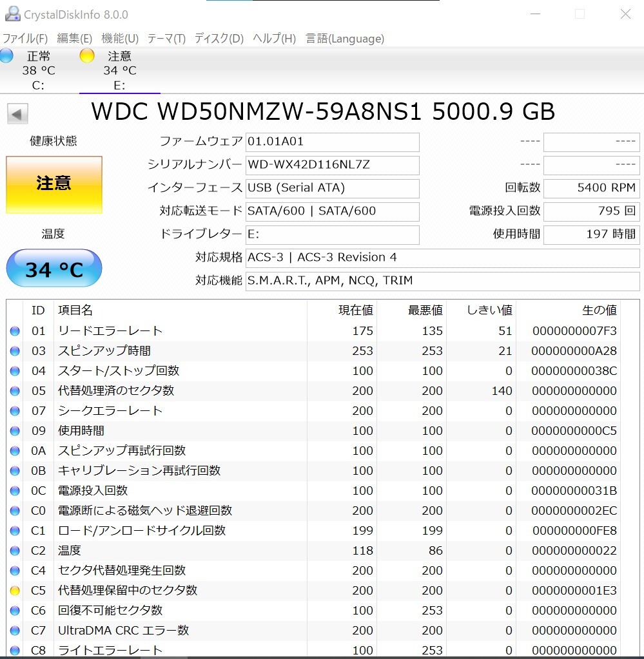The width and height of the screenshot is (644, 659).
Task: Click status dot for 電源断による磁気ヘッド退避回数 row
Action: pos(15,511)
